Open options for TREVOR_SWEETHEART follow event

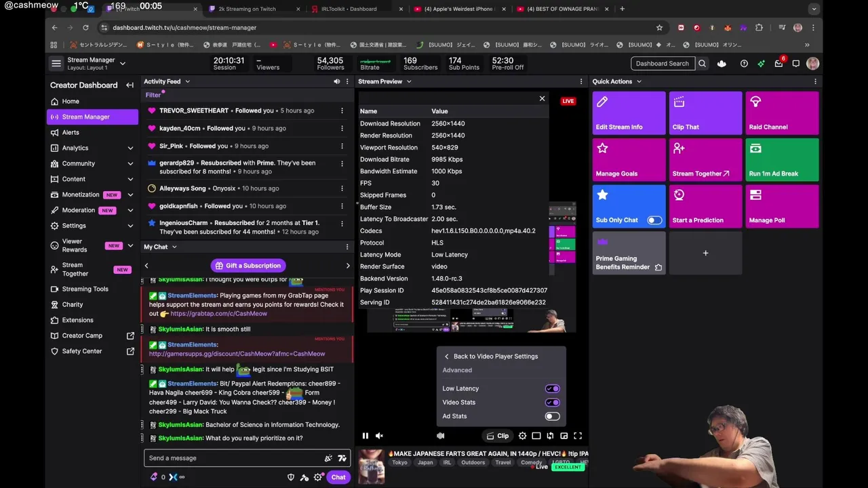point(342,110)
